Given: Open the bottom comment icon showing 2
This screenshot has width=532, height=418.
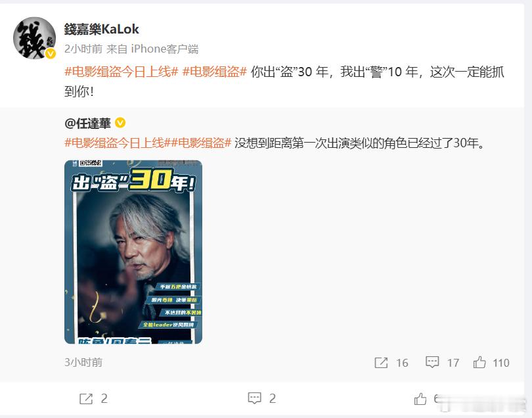Looking at the screenshot, I should (254, 398).
